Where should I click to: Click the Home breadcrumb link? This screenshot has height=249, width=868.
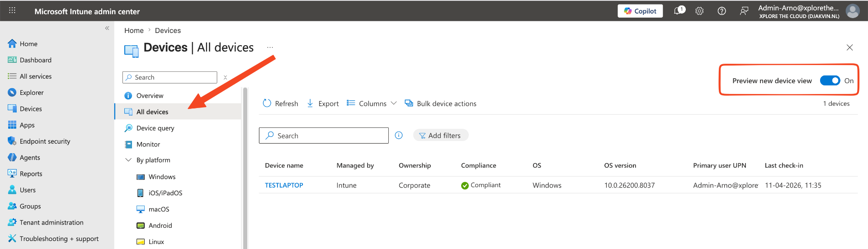coord(134,30)
